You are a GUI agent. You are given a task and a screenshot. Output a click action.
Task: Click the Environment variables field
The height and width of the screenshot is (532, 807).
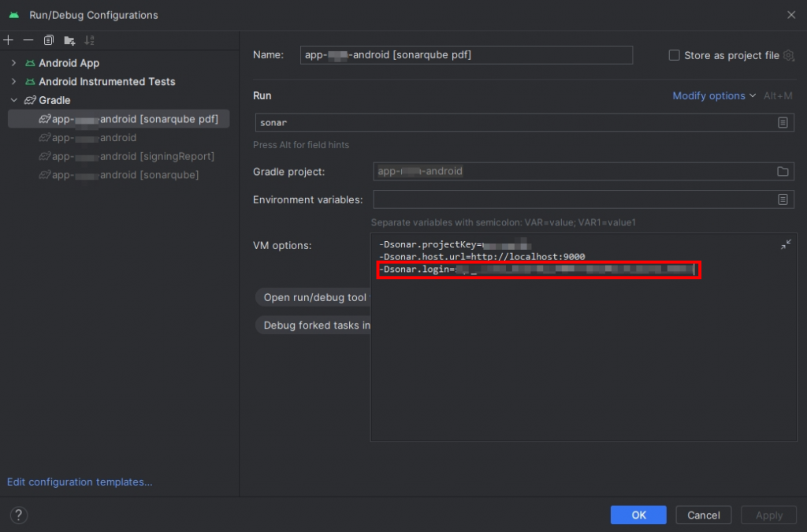click(583, 199)
